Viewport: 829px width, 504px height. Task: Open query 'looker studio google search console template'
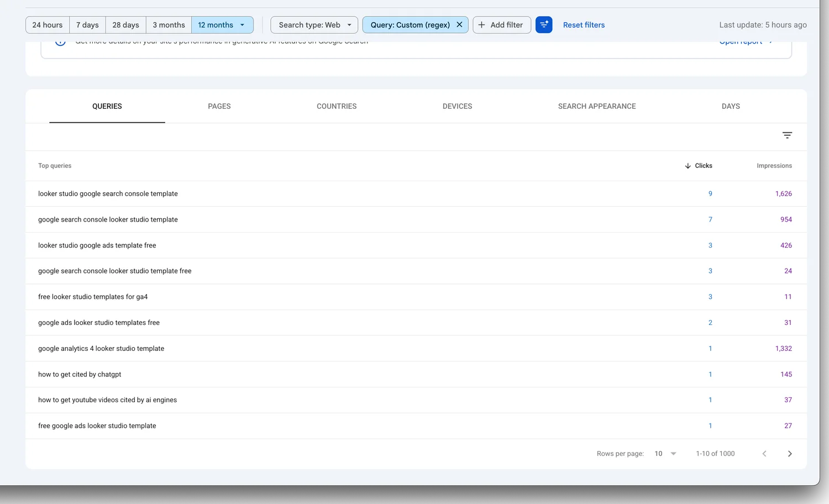click(108, 194)
